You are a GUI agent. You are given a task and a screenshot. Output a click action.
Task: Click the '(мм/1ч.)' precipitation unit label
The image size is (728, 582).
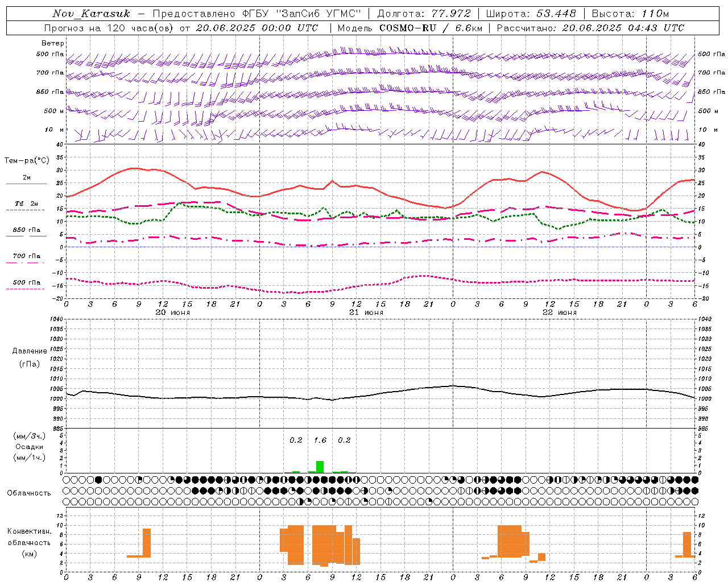pos(30,458)
